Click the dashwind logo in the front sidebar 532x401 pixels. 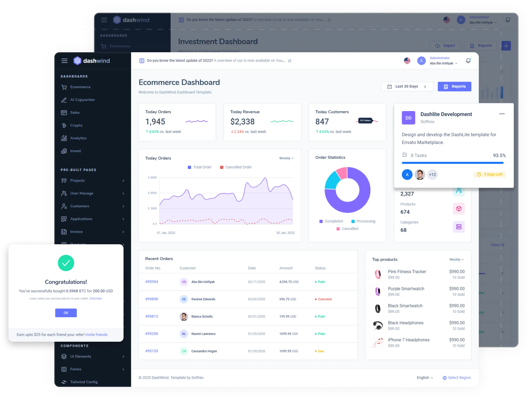point(91,61)
